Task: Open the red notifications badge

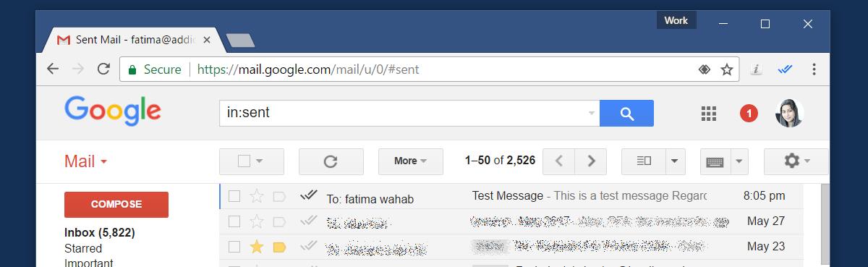Action: tap(749, 114)
